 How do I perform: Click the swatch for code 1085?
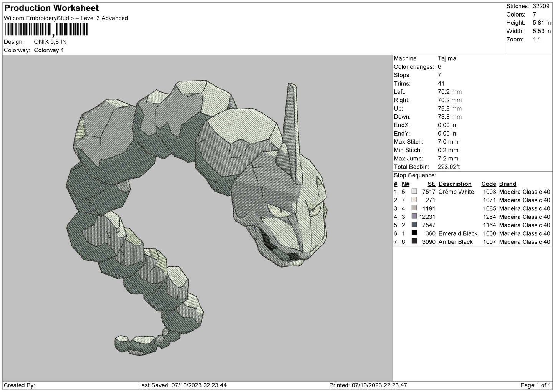pyautogui.click(x=414, y=208)
